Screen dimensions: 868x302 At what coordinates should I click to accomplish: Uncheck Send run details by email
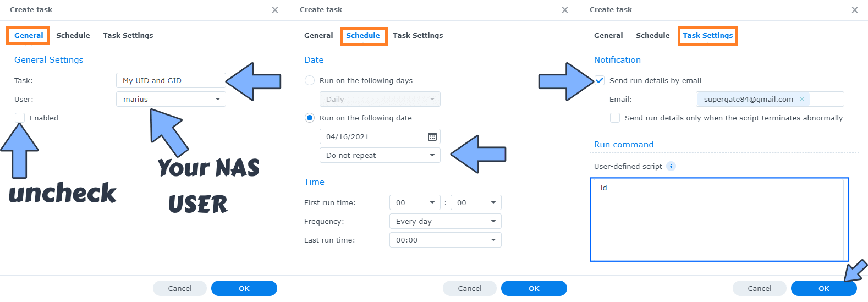600,80
